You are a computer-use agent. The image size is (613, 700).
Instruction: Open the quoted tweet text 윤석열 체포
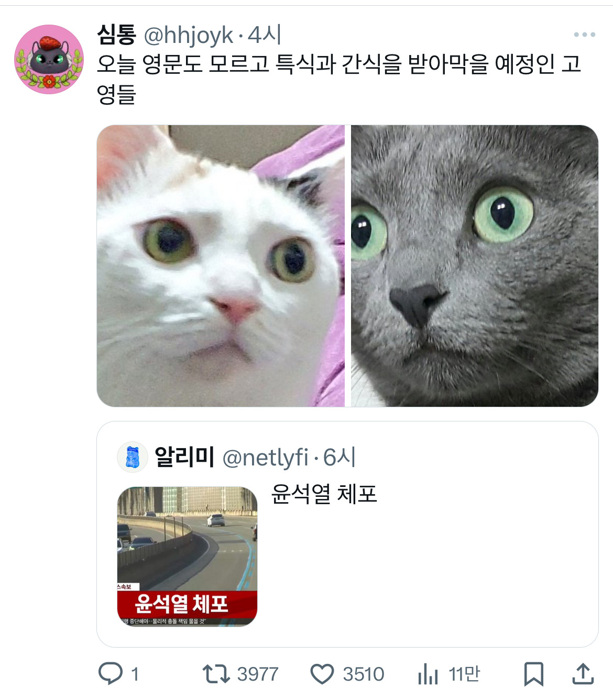tap(324, 494)
